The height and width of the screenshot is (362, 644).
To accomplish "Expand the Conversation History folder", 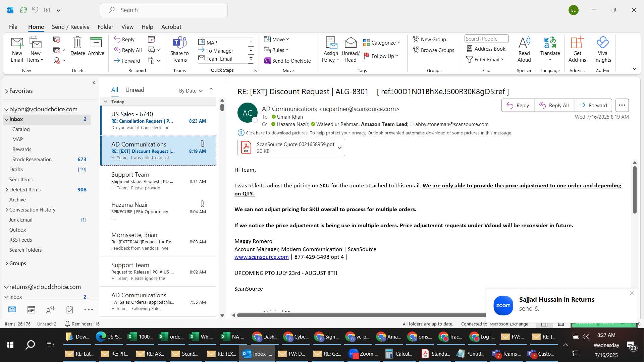I will pyautogui.click(x=7, y=210).
